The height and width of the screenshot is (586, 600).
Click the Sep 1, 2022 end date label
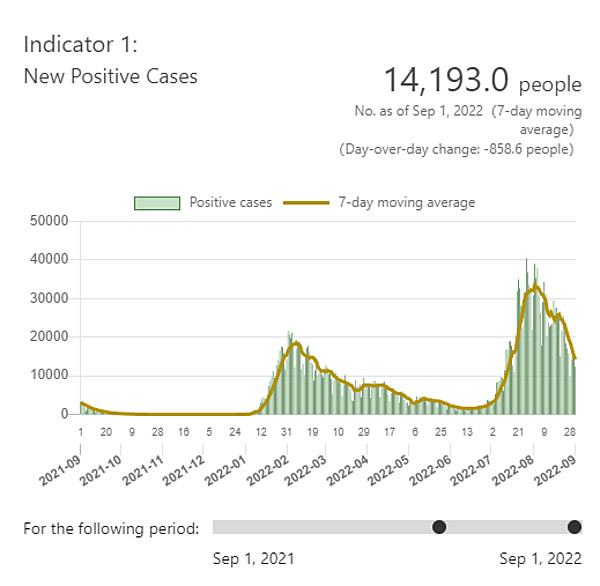coord(538,559)
